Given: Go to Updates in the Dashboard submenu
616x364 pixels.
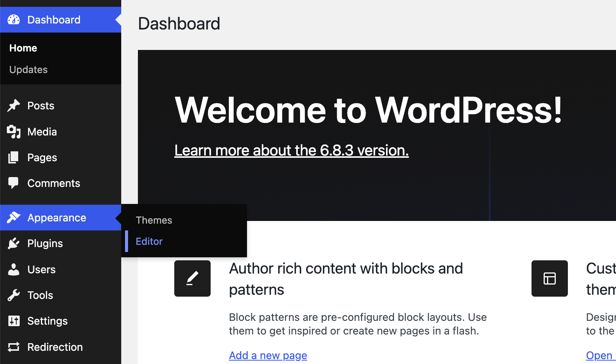Looking at the screenshot, I should 28,70.
